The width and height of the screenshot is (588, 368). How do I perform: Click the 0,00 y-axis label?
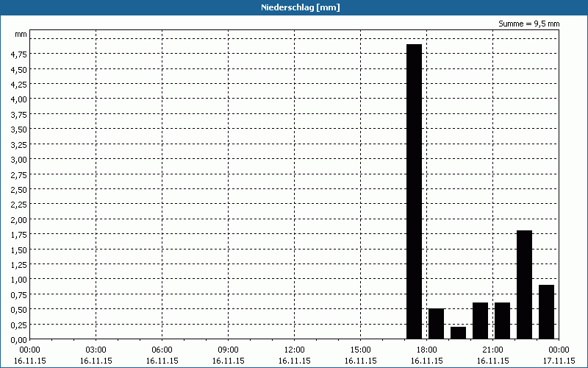pyautogui.click(x=19, y=340)
